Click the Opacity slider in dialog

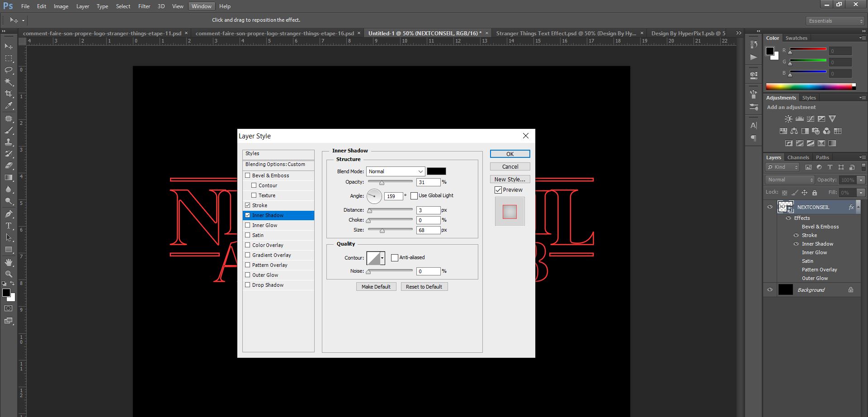click(x=390, y=182)
